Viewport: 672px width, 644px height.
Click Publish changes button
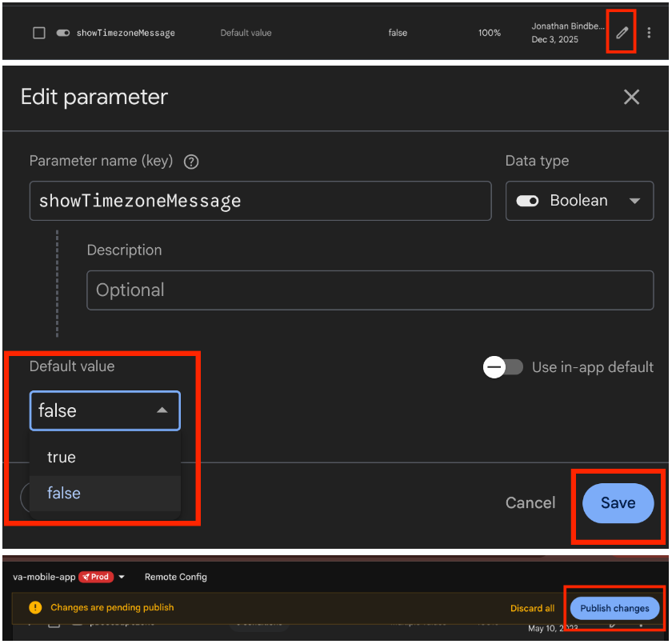click(x=614, y=608)
